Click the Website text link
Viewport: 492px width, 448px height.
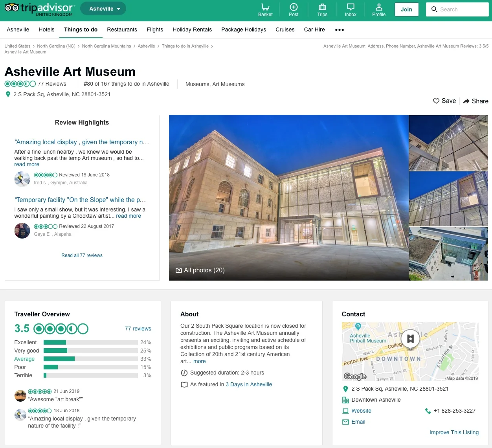361,411
